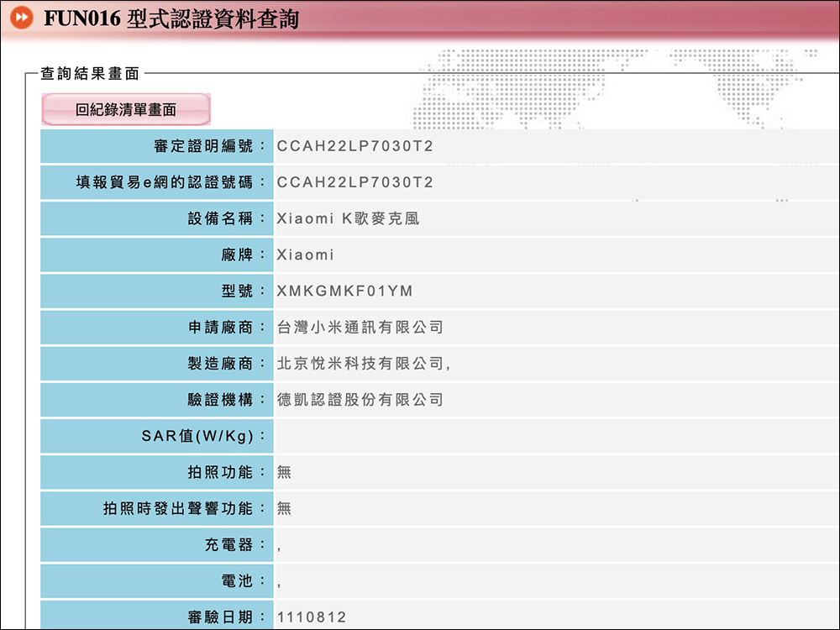The width and height of the screenshot is (840, 630).
Task: Select the 拍照功能 value 無
Action: 284,472
